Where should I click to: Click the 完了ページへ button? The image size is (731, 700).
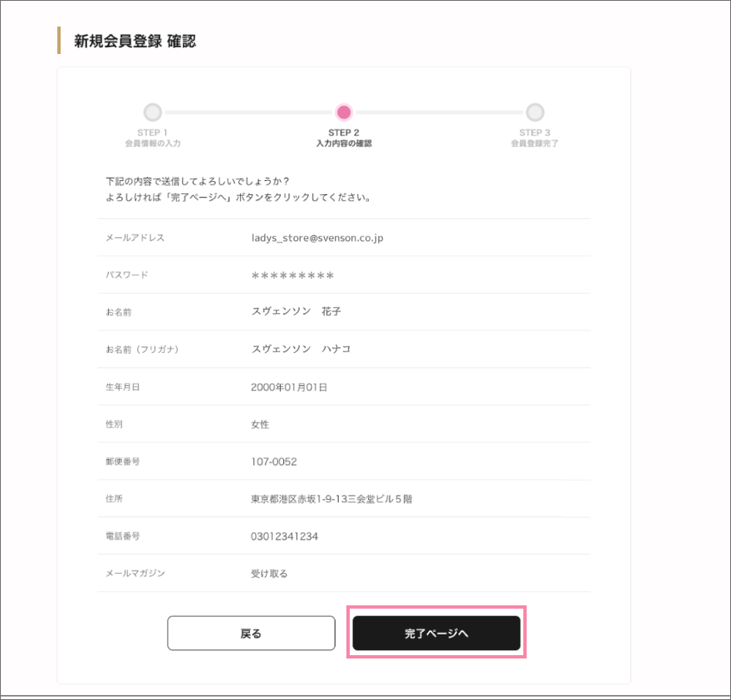tap(436, 632)
